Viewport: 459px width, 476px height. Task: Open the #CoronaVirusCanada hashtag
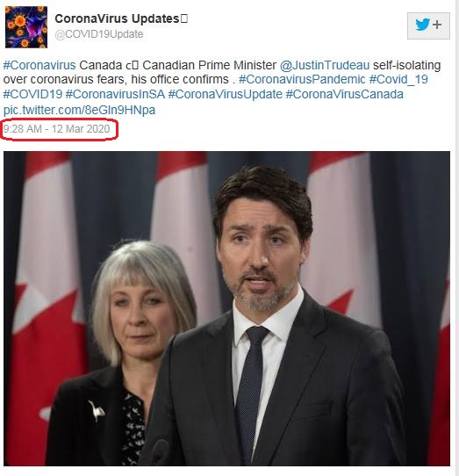(345, 94)
